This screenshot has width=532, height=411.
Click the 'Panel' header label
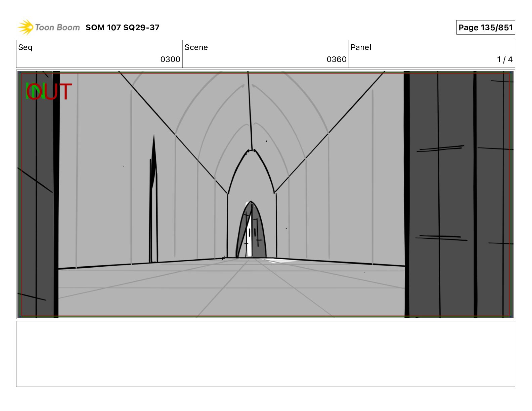tap(361, 47)
